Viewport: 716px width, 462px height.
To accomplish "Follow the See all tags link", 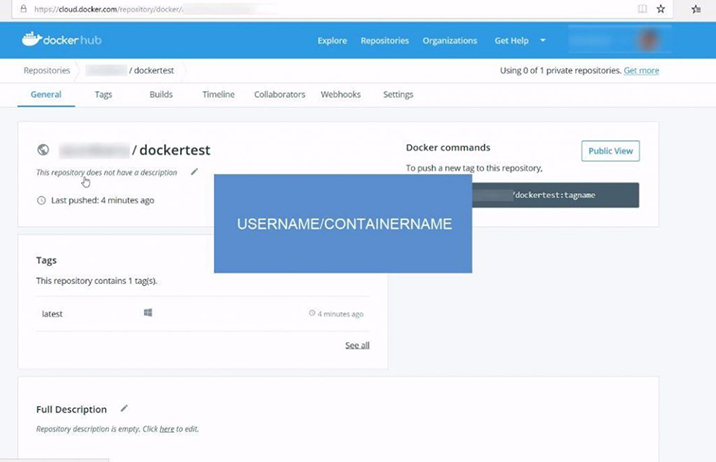I will (357, 345).
